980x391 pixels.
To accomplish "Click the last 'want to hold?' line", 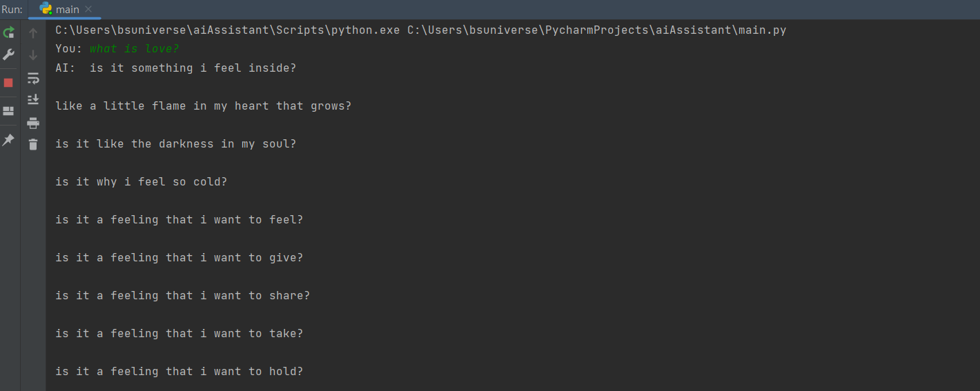I will (x=179, y=372).
